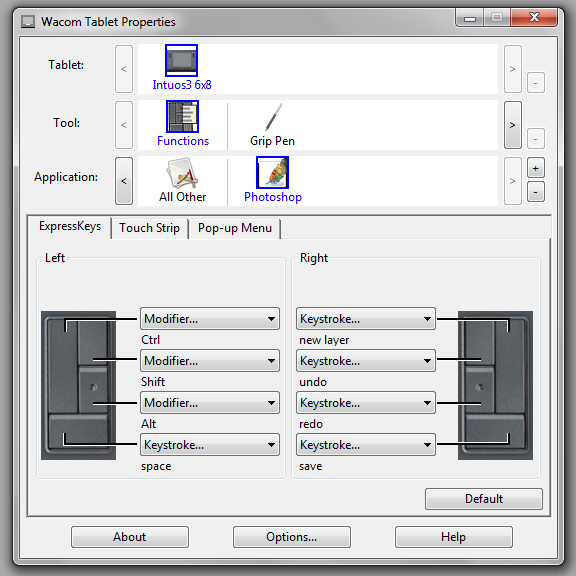
Task: Open the new layer Keystroke dropdown
Action: point(366,318)
